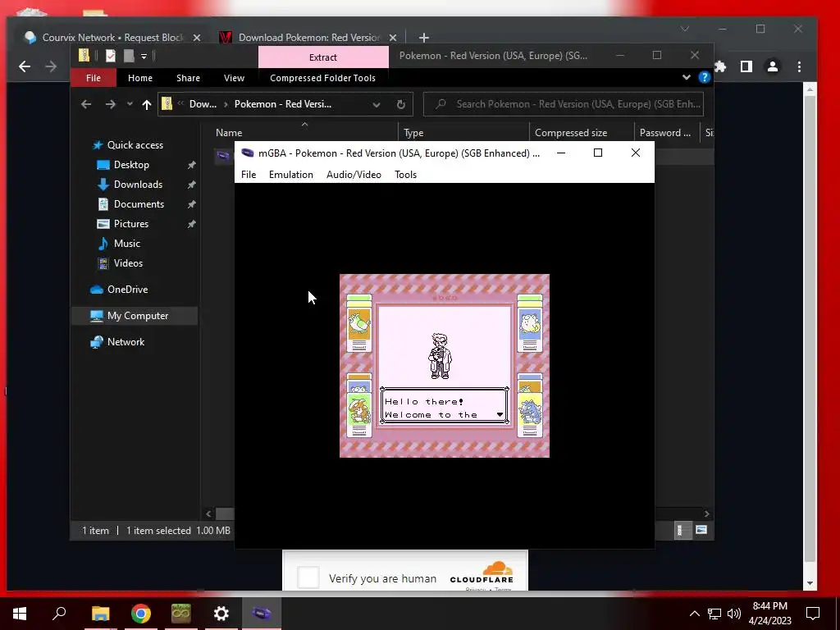
Task: Click the Extract contextual tab
Action: coord(323,57)
